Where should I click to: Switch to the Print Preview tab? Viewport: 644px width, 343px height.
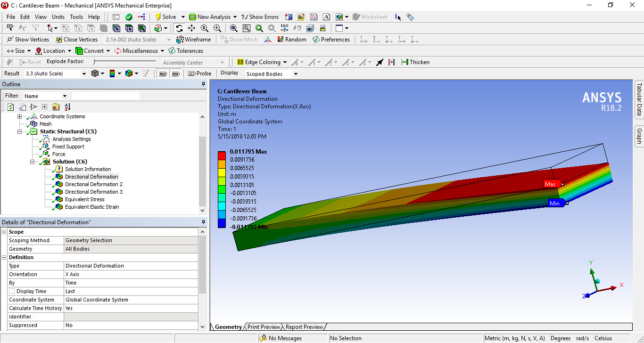point(263,327)
